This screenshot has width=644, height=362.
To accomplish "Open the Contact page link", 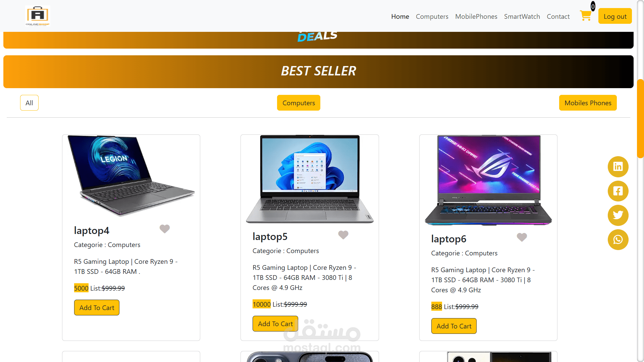I will tap(558, 16).
